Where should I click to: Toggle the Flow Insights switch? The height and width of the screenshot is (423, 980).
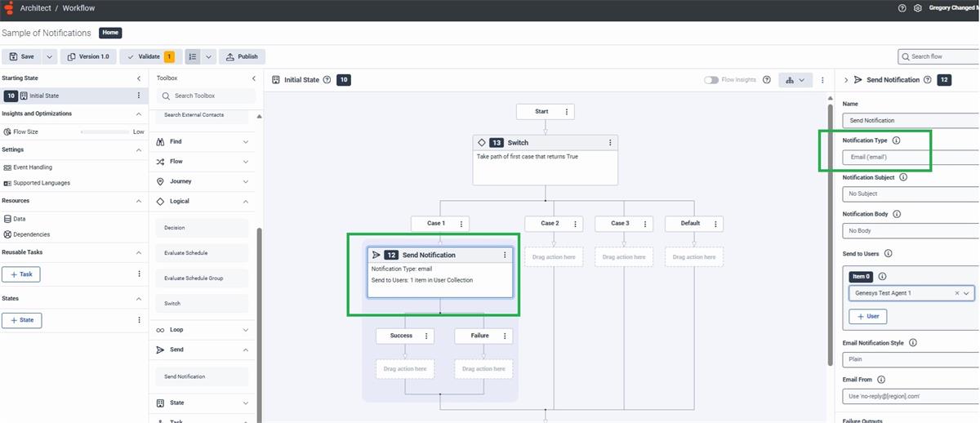pos(711,80)
